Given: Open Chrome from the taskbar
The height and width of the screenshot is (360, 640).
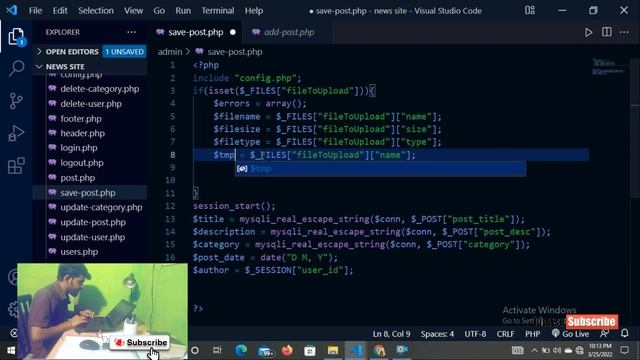Looking at the screenshot, I should pyautogui.click(x=379, y=350).
